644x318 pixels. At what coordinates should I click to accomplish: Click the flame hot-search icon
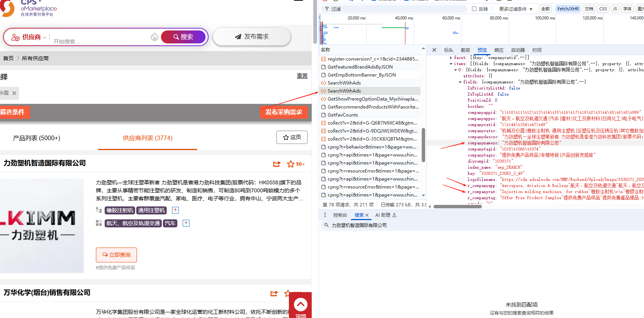tap(154, 37)
